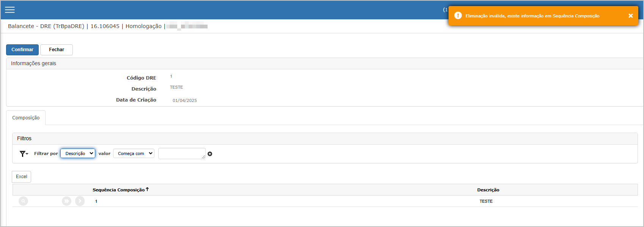Click the single-chevron icon in row 1

80,201
